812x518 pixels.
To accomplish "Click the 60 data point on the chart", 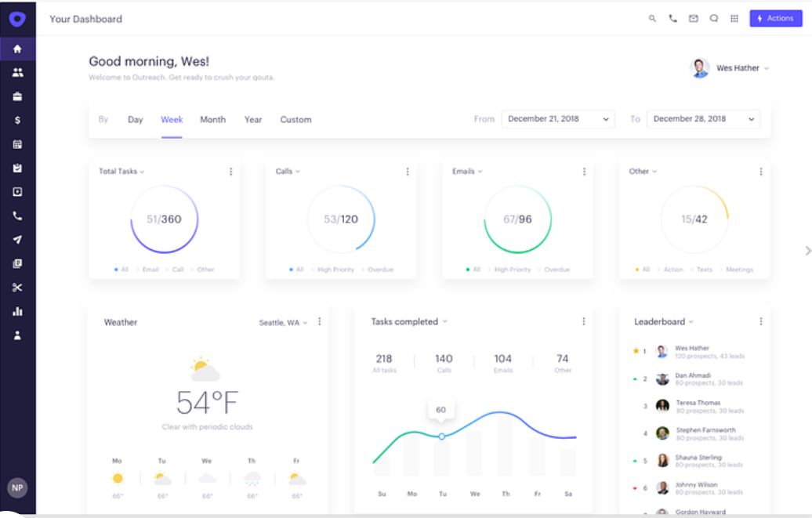I will pos(441,436).
